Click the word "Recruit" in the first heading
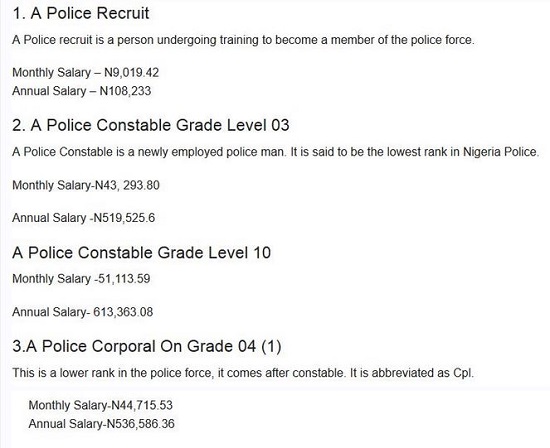Screen dimensions: 550x448 pos(123,14)
